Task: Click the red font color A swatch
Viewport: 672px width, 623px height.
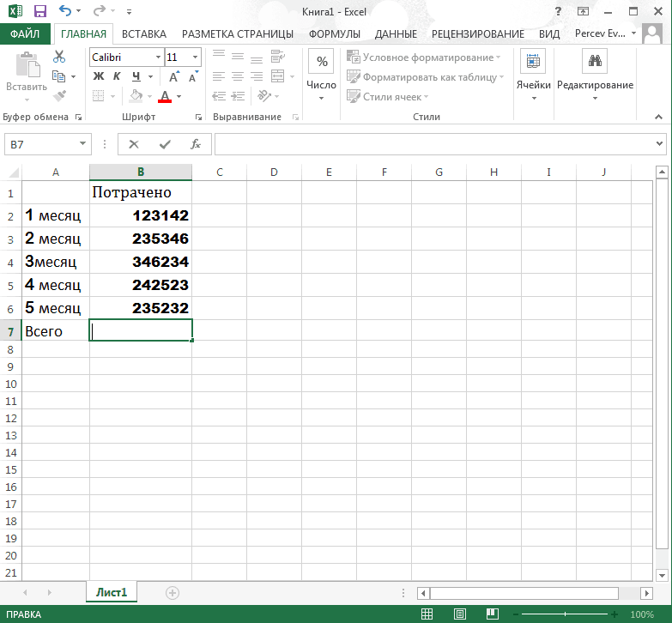Action: [165, 96]
